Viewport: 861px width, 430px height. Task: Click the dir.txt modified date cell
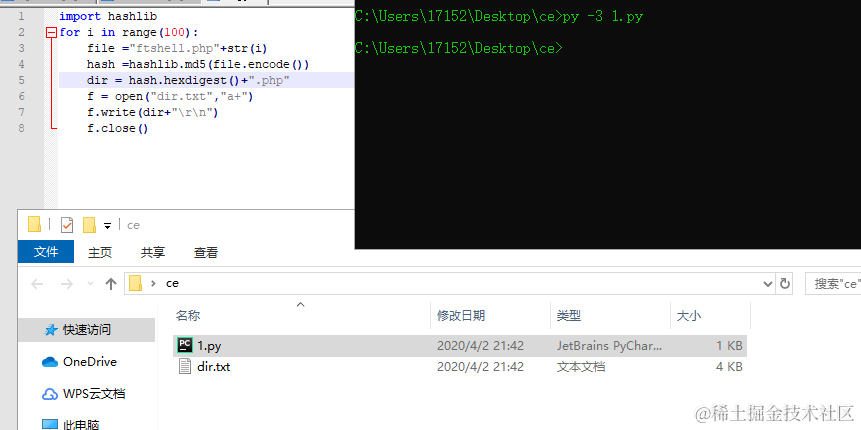click(x=480, y=367)
